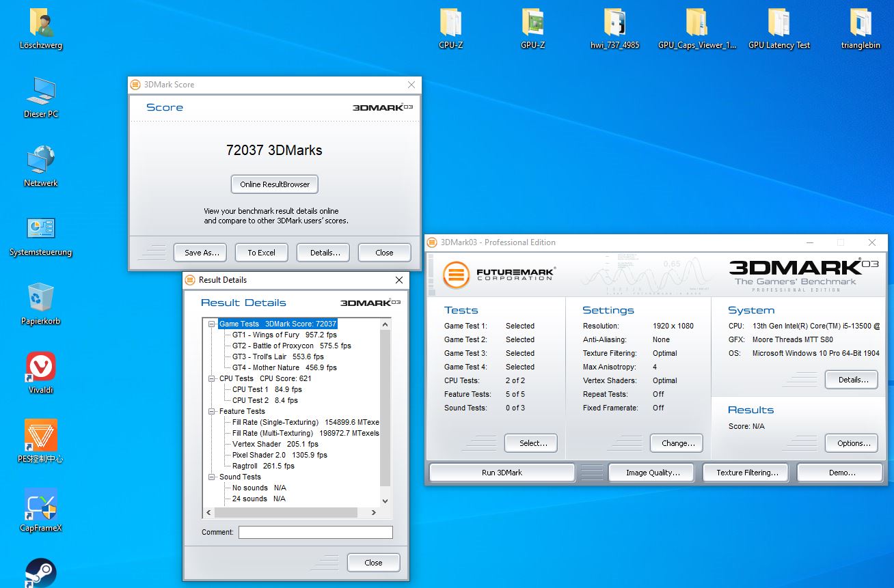Close the Result Details window with X
Screen dimensions: 894x588
point(399,280)
